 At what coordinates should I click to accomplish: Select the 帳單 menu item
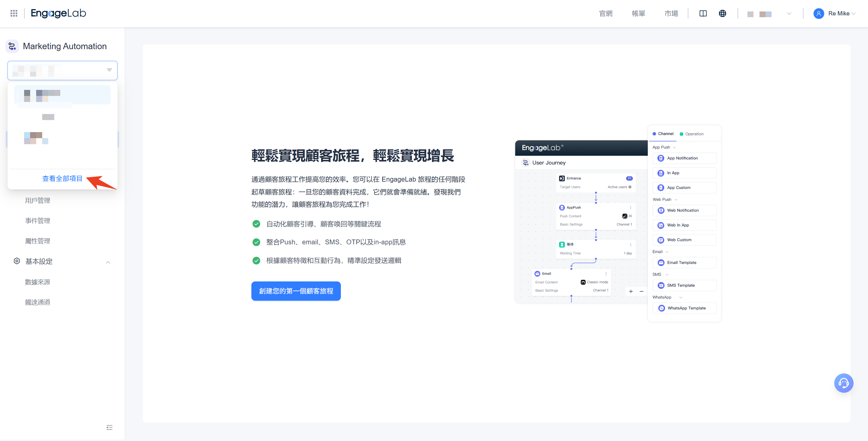(x=638, y=14)
